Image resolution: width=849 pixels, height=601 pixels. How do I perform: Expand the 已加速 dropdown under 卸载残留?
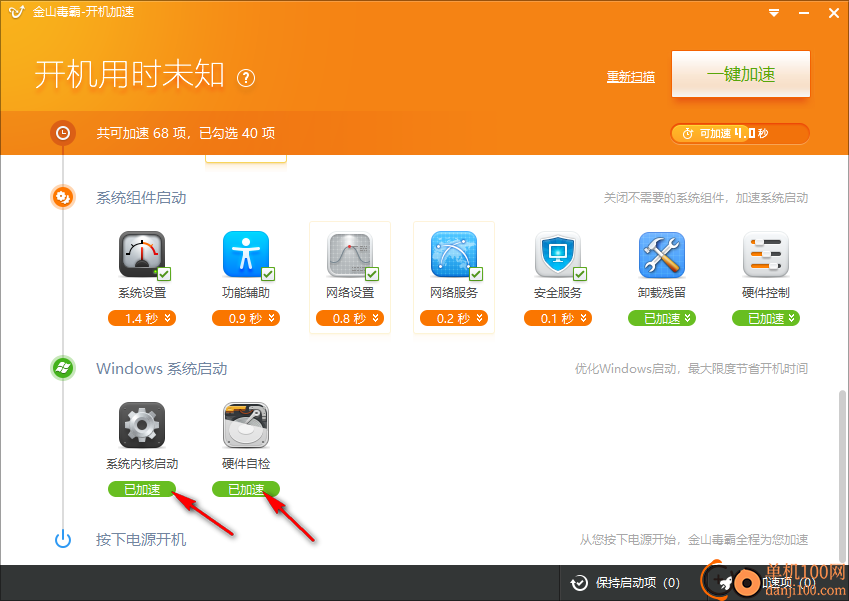662,318
